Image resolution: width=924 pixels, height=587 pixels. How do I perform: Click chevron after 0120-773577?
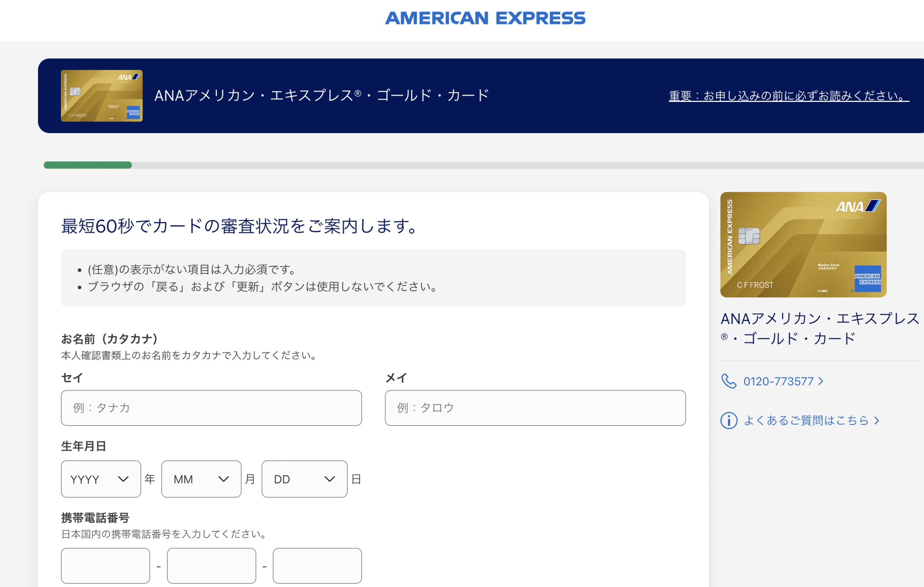pyautogui.click(x=821, y=381)
